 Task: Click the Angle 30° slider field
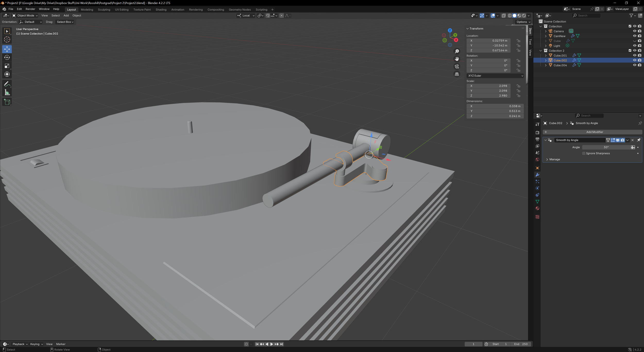[606, 147]
